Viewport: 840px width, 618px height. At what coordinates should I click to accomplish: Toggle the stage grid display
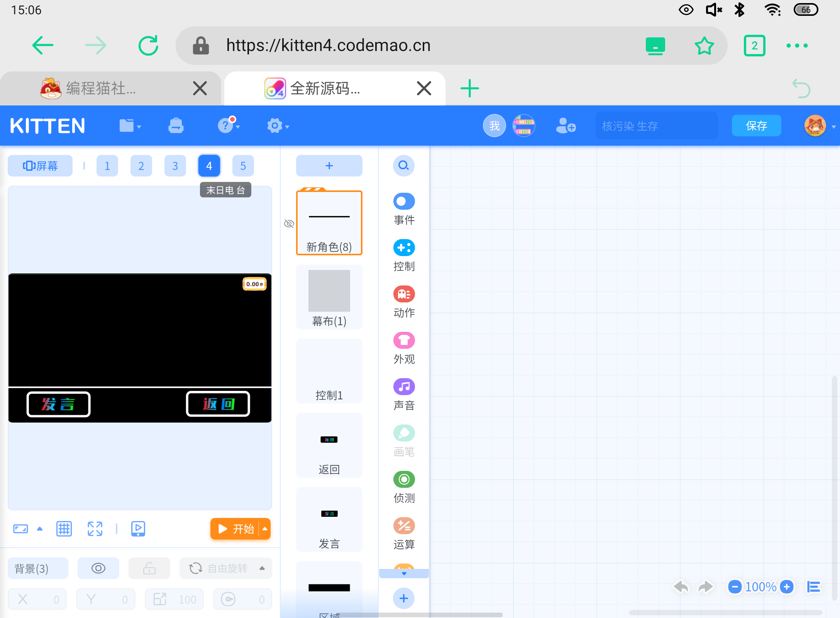64,529
